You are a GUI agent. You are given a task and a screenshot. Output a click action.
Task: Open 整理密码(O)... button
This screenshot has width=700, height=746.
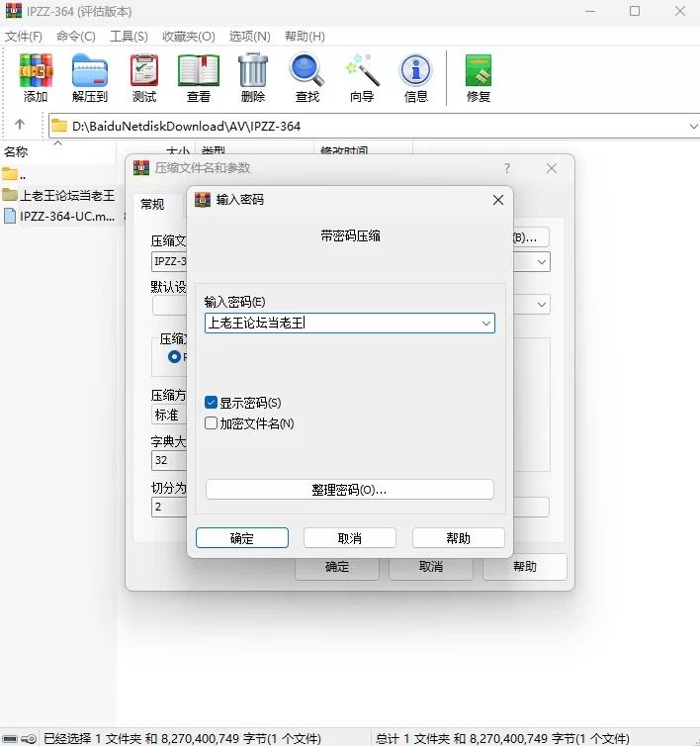pos(350,490)
